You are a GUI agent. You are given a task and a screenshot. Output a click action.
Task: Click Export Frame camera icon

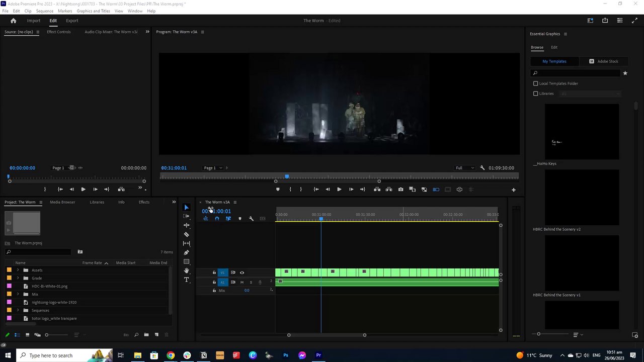tap(400, 190)
